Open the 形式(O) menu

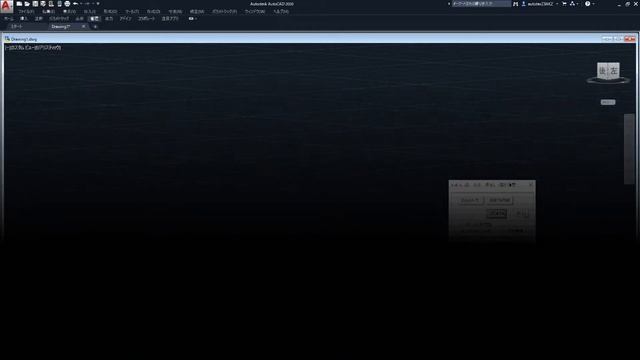point(111,11)
